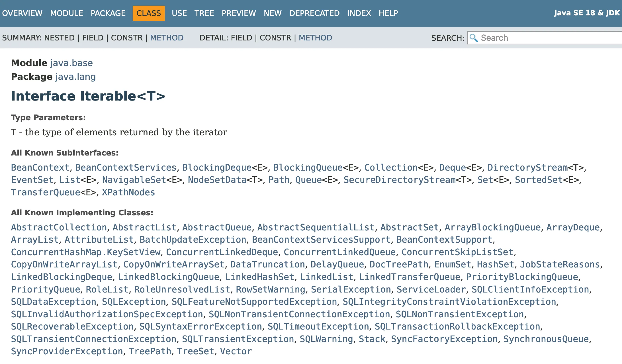Select the highlighted CLASS tab

(149, 13)
